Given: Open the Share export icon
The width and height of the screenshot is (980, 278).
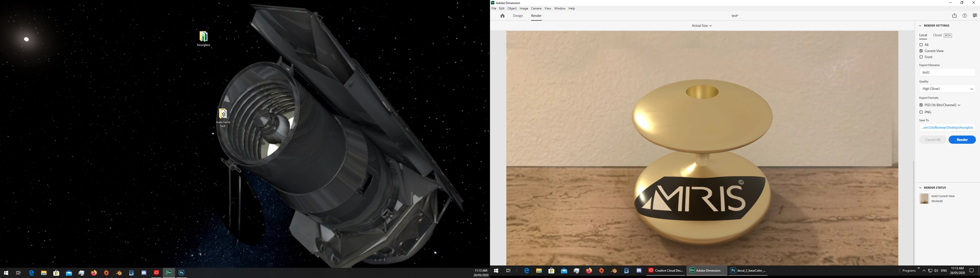Looking at the screenshot, I should click(x=954, y=16).
